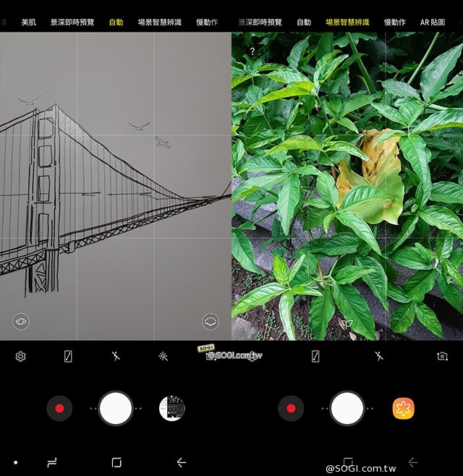Open filter effects sparkle icon

tap(163, 356)
